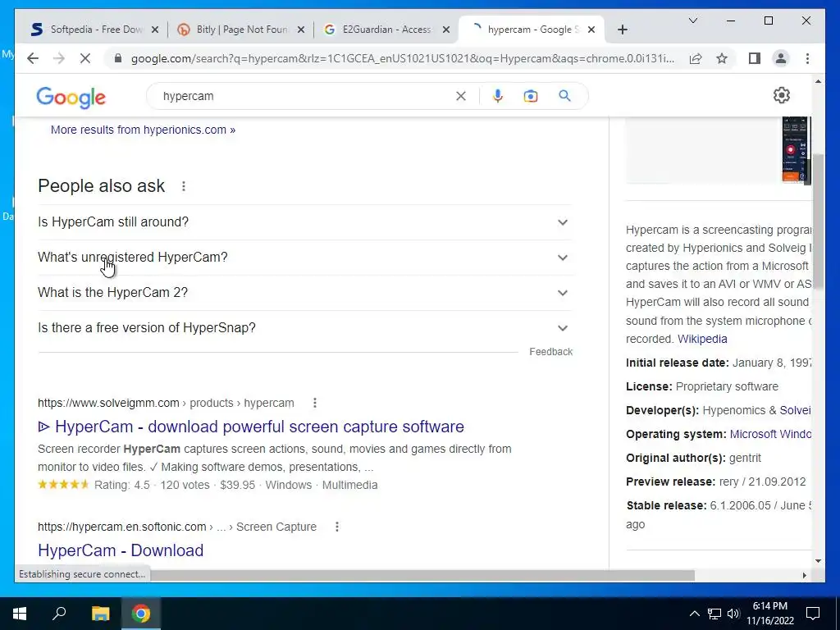
Task: Expand "What is the HyperCam 2?" question
Action: 304,293
